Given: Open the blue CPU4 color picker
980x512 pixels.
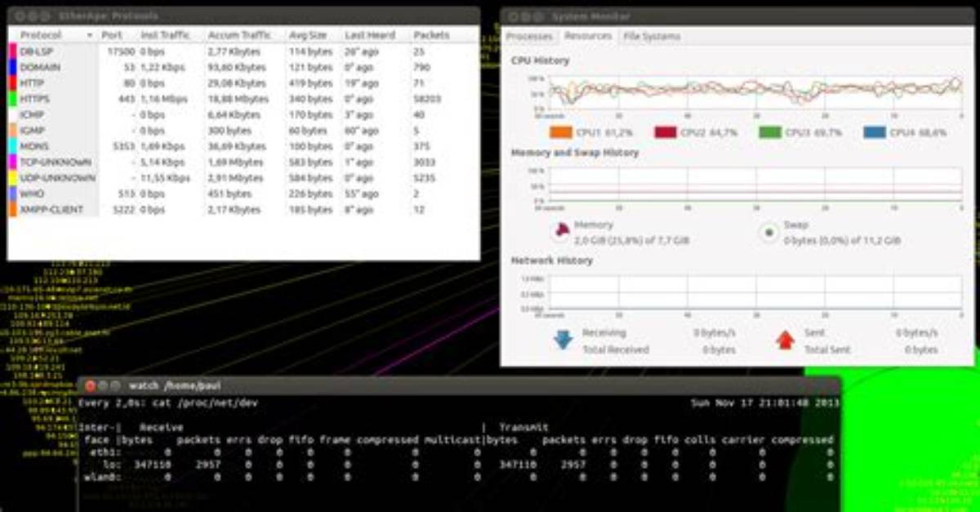Looking at the screenshot, I should coord(875,132).
